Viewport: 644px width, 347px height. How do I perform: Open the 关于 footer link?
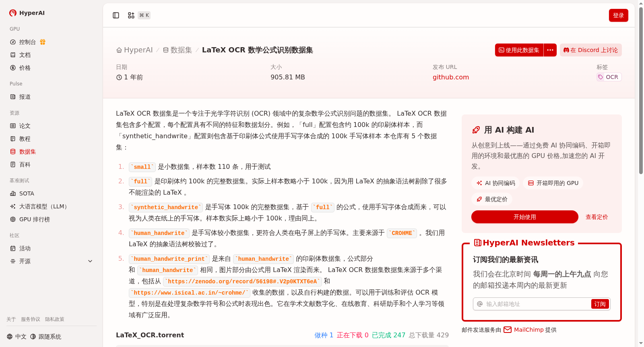click(11, 319)
